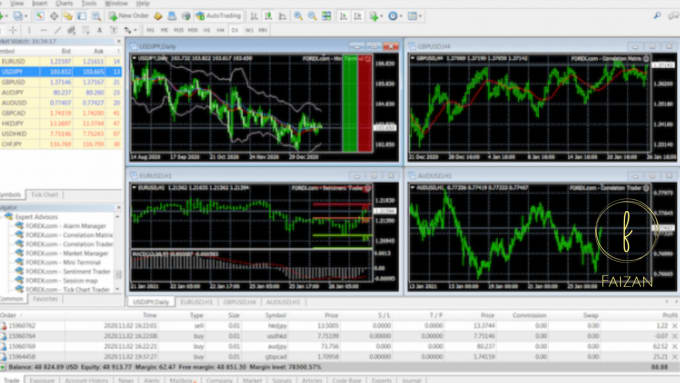Open the periodicity clock icon dropdown
Image resolution: width=680 pixels, height=383 pixels.
tap(395, 16)
